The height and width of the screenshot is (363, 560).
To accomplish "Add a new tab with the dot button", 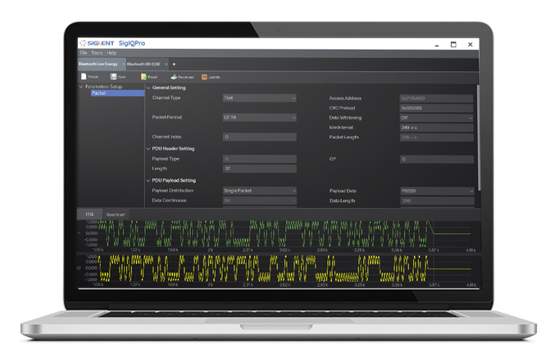I will coord(174,64).
